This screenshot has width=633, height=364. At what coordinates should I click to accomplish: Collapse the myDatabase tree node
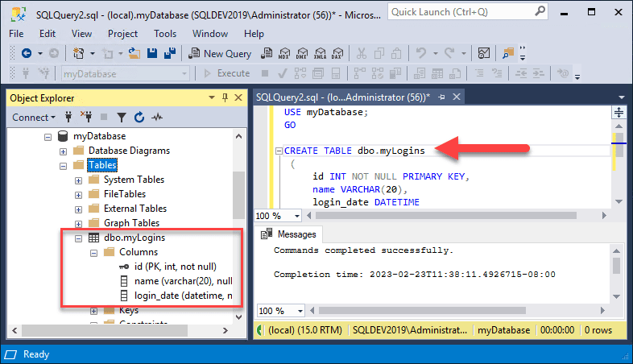tap(48, 137)
